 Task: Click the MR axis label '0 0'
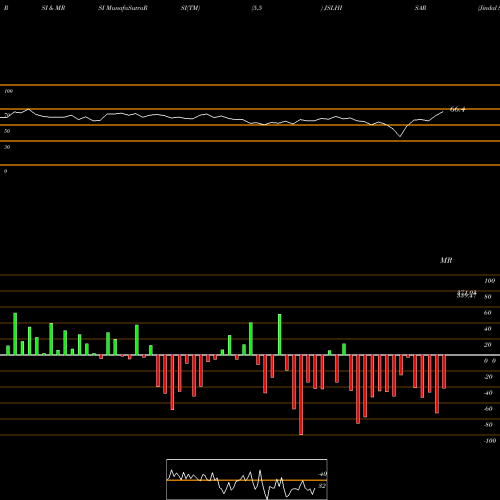(x=490, y=361)
